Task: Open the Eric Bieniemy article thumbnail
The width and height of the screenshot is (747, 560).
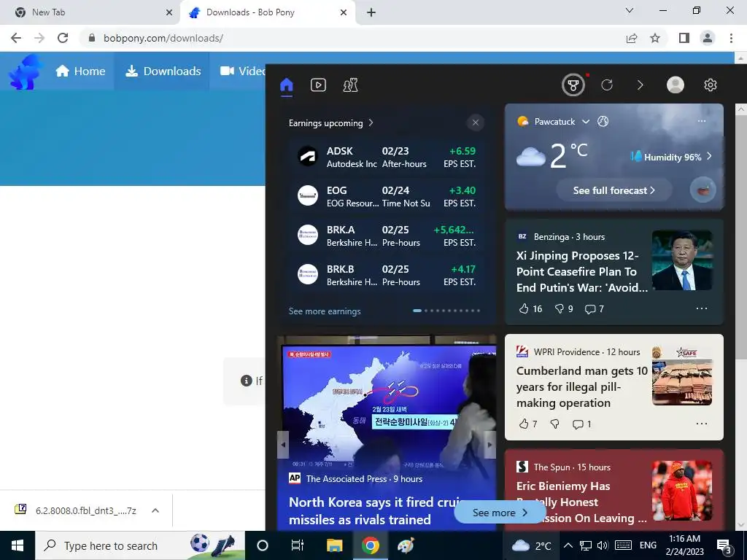Action: (682, 491)
